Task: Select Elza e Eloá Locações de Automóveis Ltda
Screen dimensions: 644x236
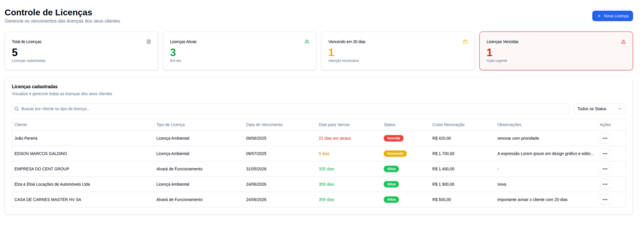Action: click(x=52, y=184)
